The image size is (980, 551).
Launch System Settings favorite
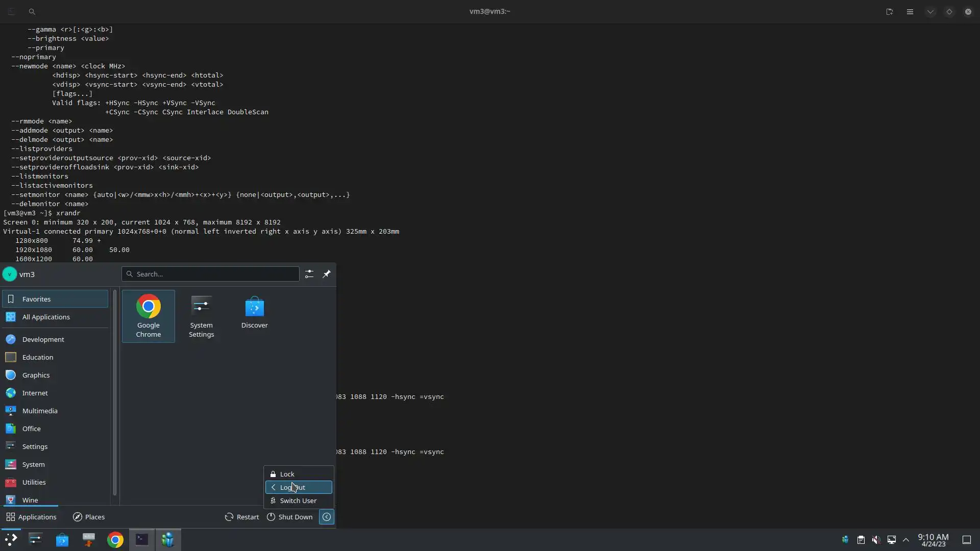pos(201,316)
